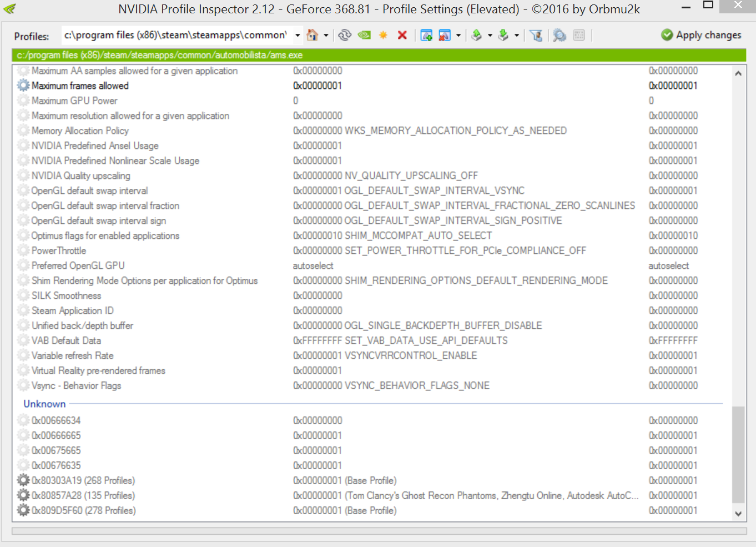
Task: Select the SILK Smoothness setting
Action: tap(371, 295)
